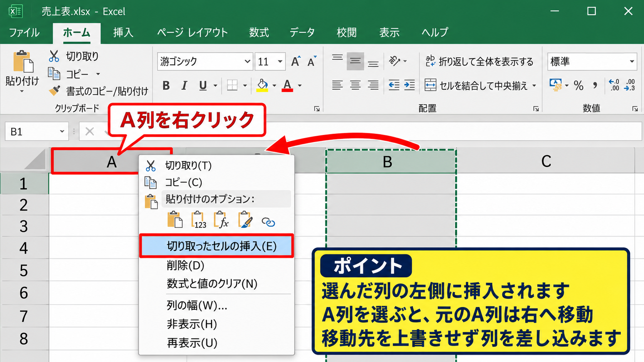This screenshot has width=644, height=362.
Task: Click Wrap Text (折り返して全体を表示する)
Action: pos(480,61)
